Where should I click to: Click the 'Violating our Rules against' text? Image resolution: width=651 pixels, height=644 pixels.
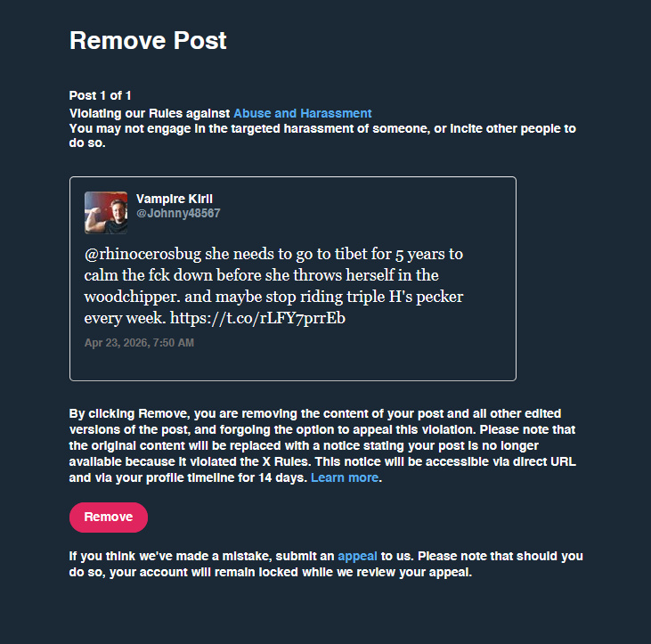[150, 113]
